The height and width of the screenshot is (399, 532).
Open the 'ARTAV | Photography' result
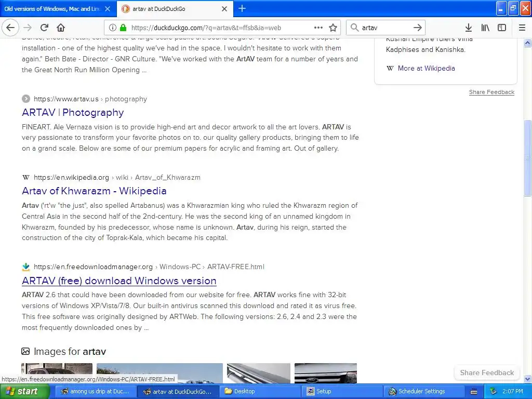[x=73, y=112]
